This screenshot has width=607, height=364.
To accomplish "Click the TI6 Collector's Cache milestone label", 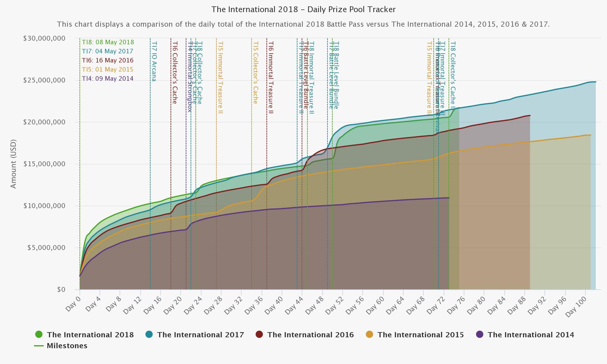I will (175, 73).
